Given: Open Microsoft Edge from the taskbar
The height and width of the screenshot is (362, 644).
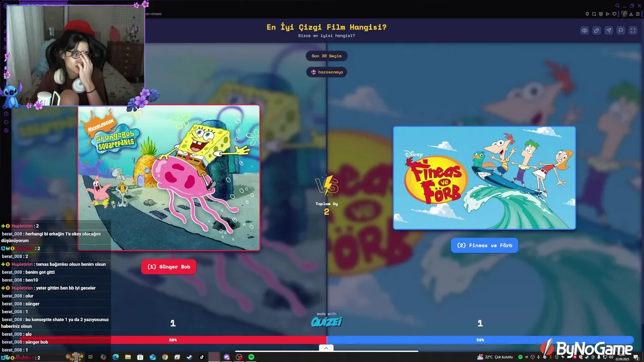Looking at the screenshot, I should click(116, 357).
